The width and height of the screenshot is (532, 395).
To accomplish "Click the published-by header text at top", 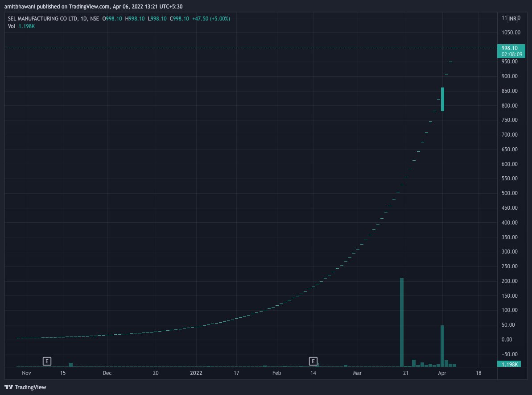I will pyautogui.click(x=93, y=6).
